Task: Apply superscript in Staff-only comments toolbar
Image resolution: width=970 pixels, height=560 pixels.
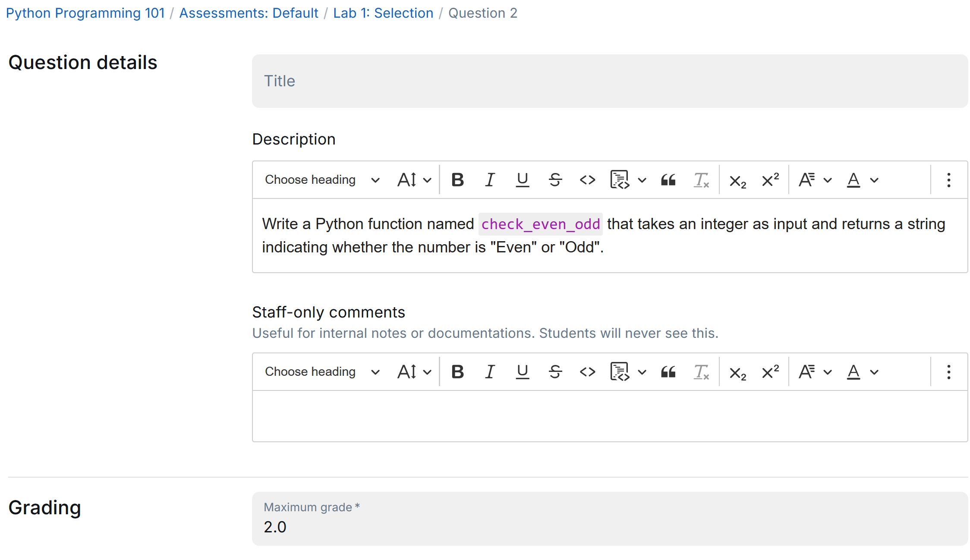Action: point(771,372)
